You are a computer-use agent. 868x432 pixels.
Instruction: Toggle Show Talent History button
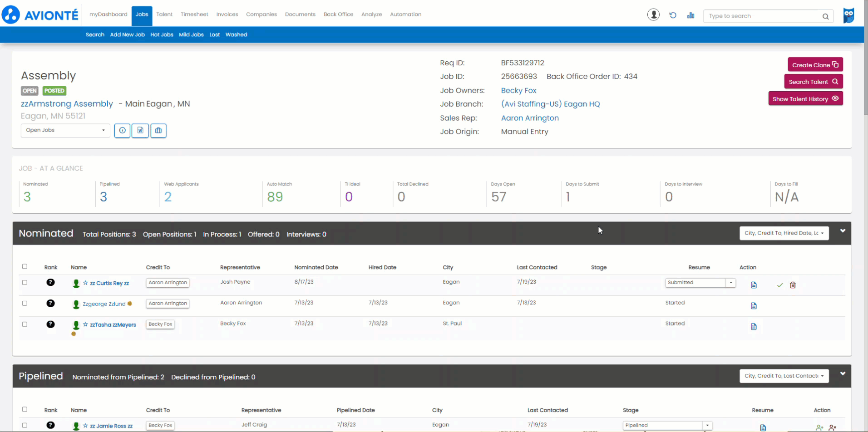pos(805,98)
